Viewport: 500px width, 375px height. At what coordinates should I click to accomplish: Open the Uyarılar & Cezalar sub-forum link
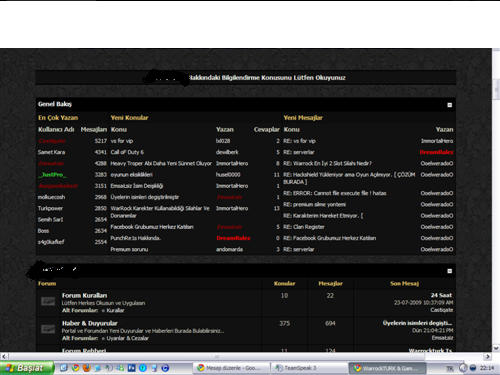click(127, 338)
